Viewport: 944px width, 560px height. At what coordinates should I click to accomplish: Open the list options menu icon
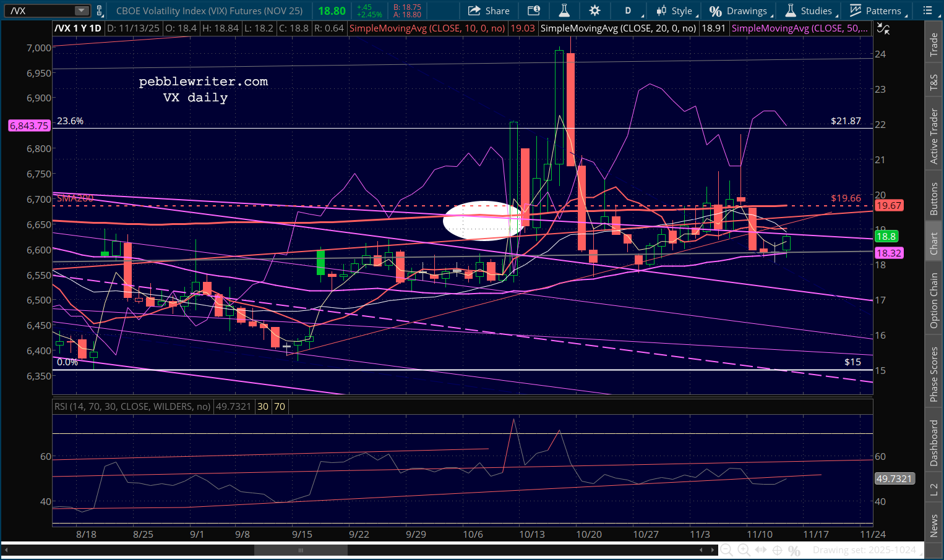928,11
